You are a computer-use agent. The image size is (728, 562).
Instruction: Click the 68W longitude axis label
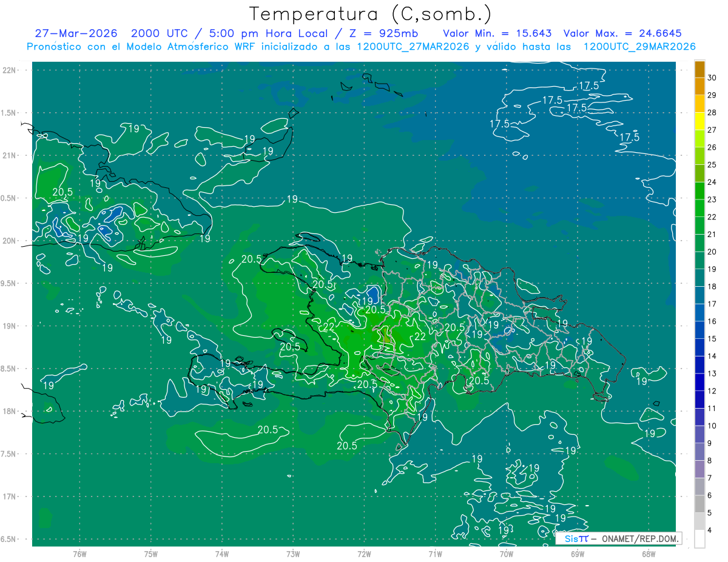[648, 554]
